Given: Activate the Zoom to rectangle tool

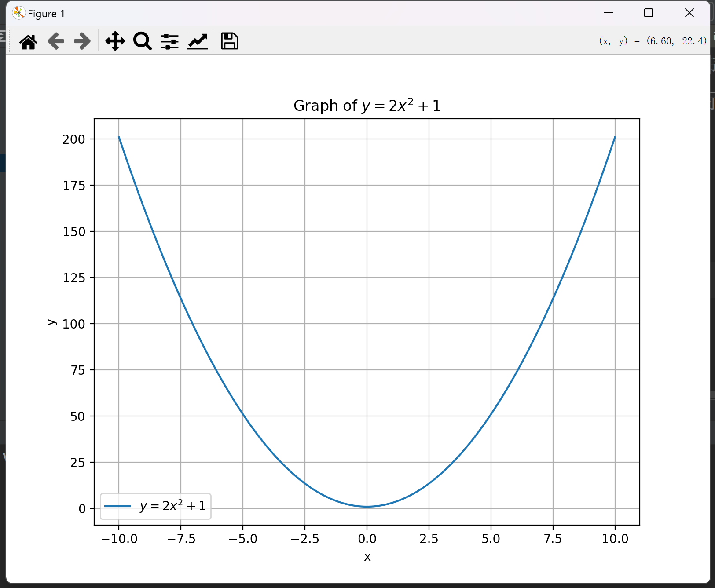Looking at the screenshot, I should [x=143, y=41].
